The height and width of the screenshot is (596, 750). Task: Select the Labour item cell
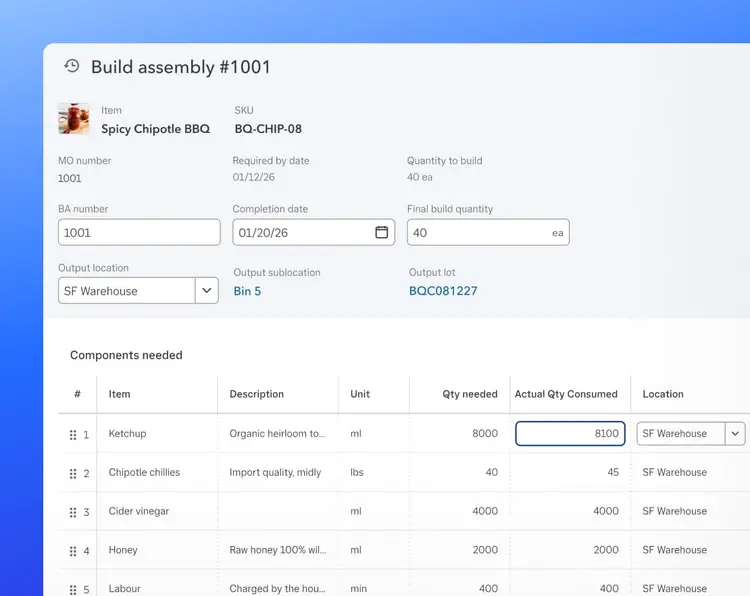click(x=124, y=588)
